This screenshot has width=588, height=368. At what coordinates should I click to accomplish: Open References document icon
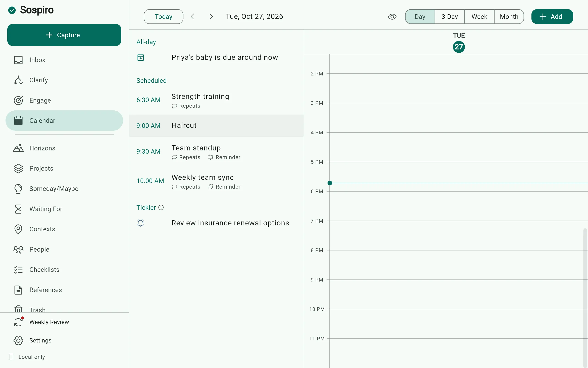(x=18, y=290)
